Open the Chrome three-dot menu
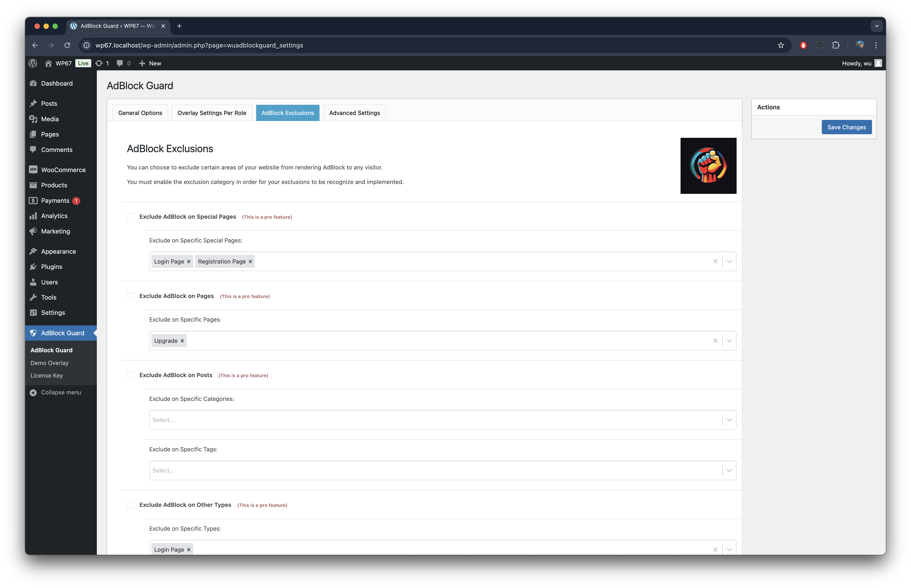This screenshot has width=911, height=588. tap(876, 45)
